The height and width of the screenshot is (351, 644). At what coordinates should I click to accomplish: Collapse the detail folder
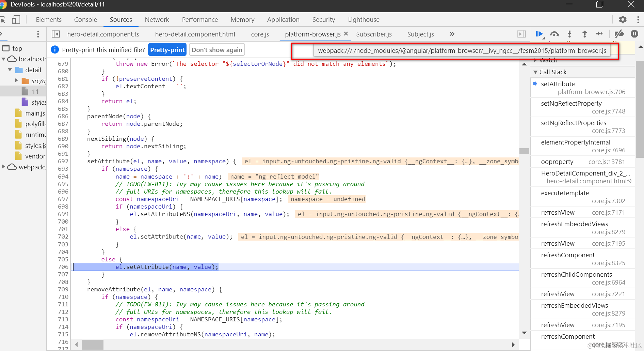pos(10,70)
